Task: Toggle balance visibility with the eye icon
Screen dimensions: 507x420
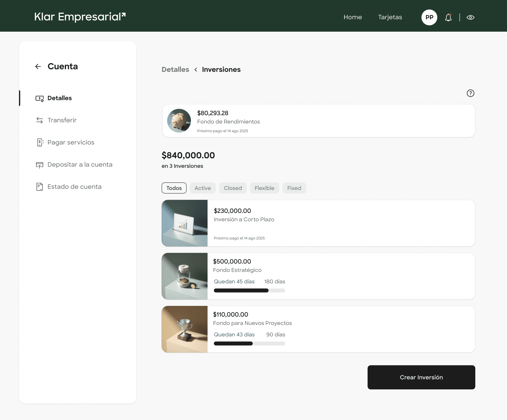Action: pos(471,17)
